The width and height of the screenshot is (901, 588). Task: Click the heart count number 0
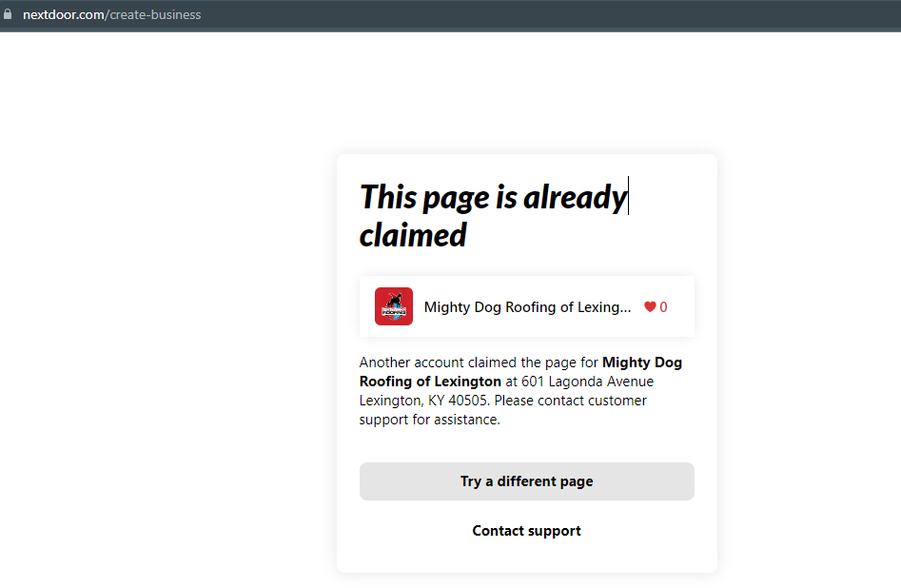664,307
